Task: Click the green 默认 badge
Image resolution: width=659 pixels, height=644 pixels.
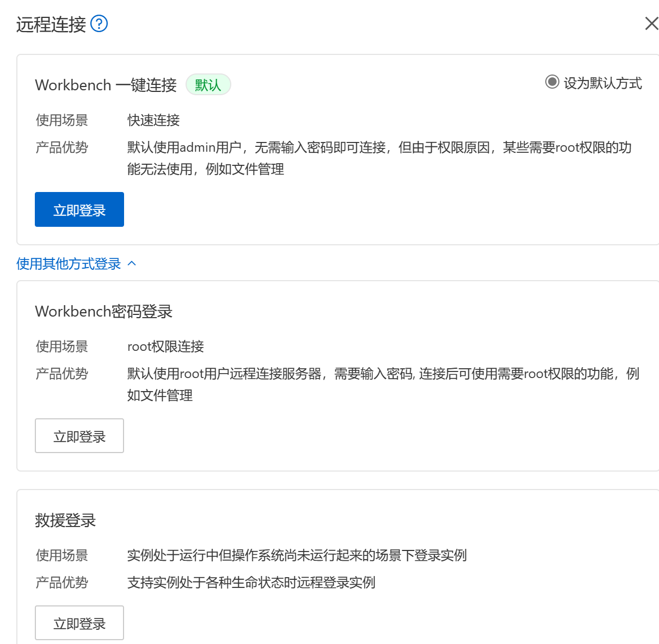Action: [x=208, y=85]
